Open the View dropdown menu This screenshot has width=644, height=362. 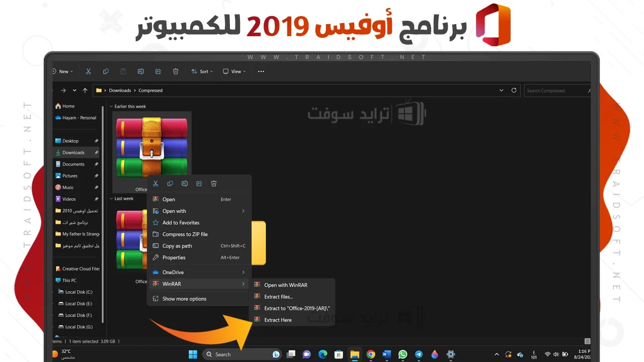[234, 71]
